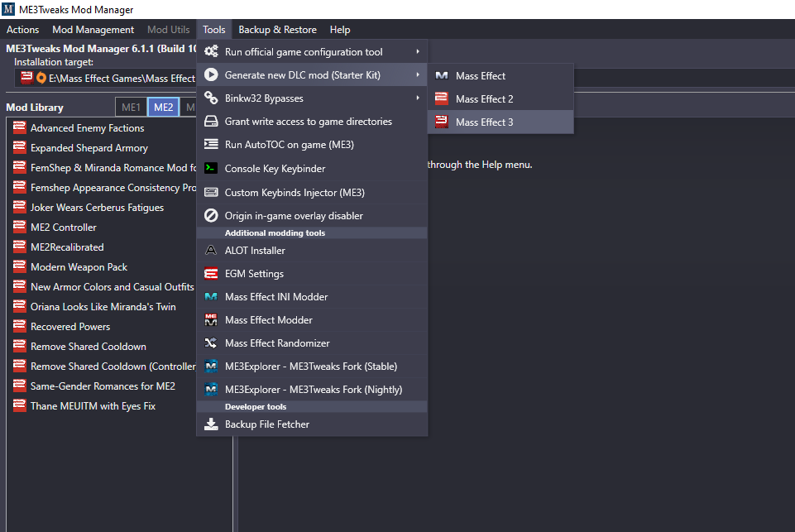Click the icon beside Advanced Enemy Factions mod

pos(19,127)
